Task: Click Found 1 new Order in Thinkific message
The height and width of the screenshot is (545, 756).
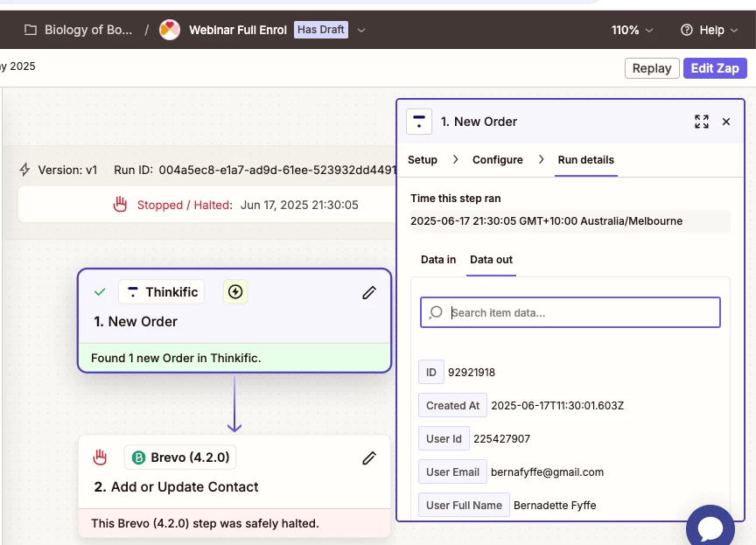Action: pyautogui.click(x=176, y=358)
